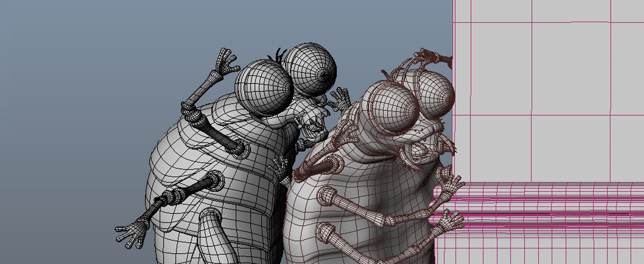Click the black-wireframe fly's rear eye sphere
Viewport: 644px width, 264px height.
tap(310, 66)
